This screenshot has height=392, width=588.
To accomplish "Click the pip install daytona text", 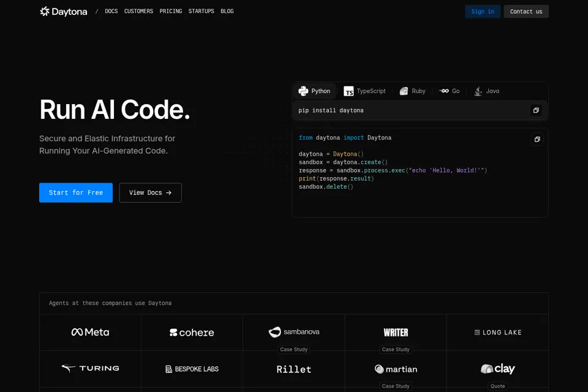I will [x=331, y=110].
